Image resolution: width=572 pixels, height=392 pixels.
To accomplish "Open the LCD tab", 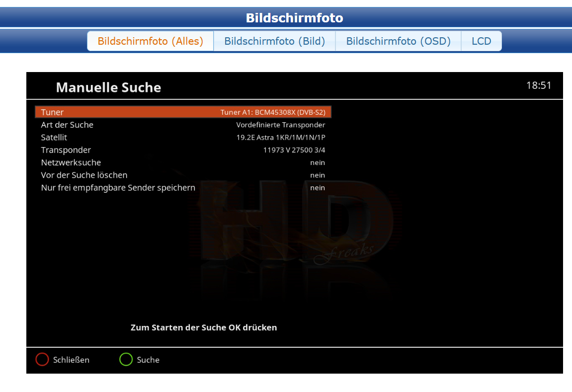I will 482,41.
